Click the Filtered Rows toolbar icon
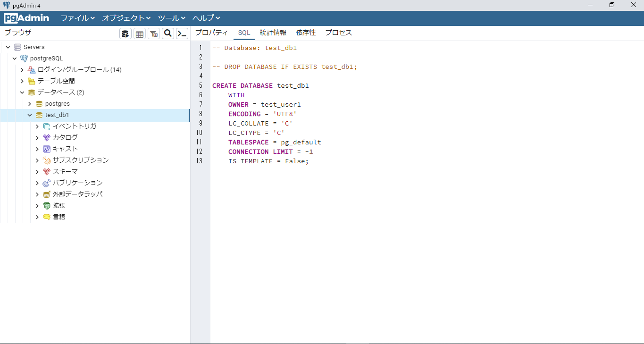The width and height of the screenshot is (644, 344). click(154, 34)
